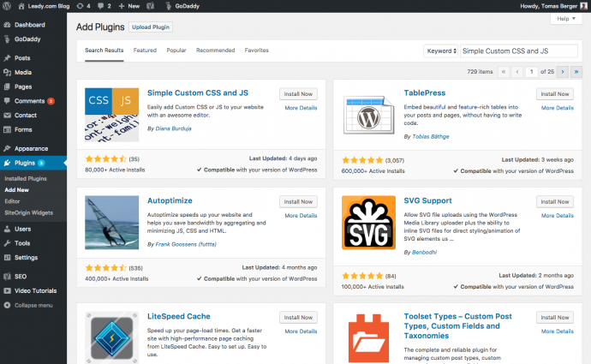Open the Keyword search type dropdown
This screenshot has width=591, height=364.
441,51
